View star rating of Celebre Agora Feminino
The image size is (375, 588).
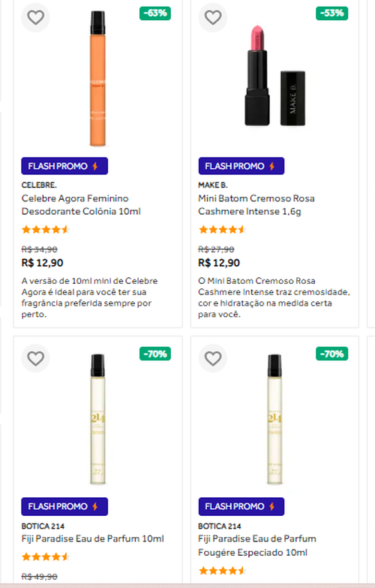pyautogui.click(x=46, y=230)
